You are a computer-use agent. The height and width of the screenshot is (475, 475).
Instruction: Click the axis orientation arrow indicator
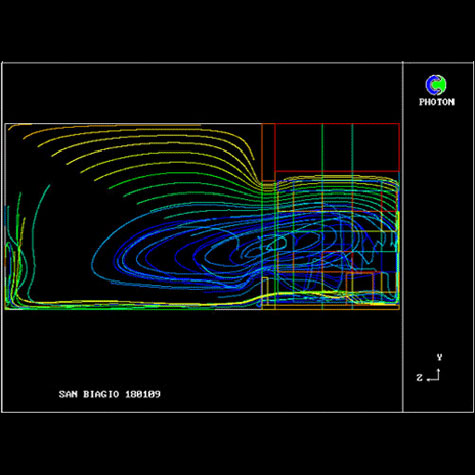pos(434,375)
